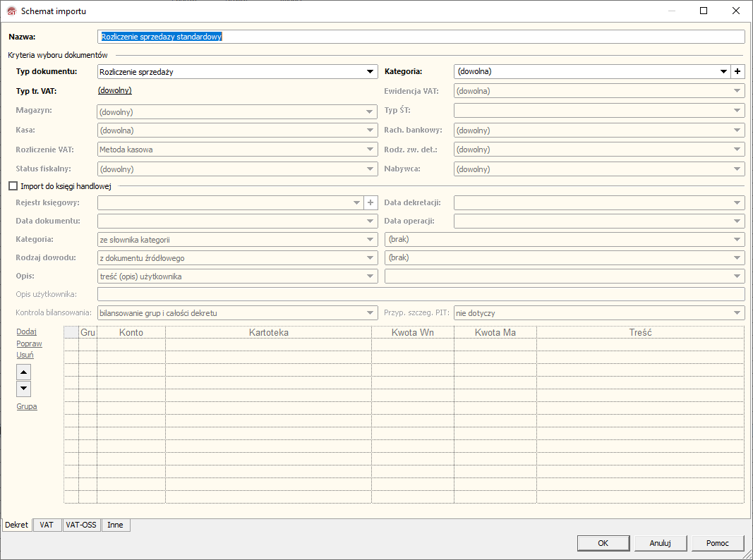Click the Dodaj link
The height and width of the screenshot is (560, 753).
(x=26, y=331)
